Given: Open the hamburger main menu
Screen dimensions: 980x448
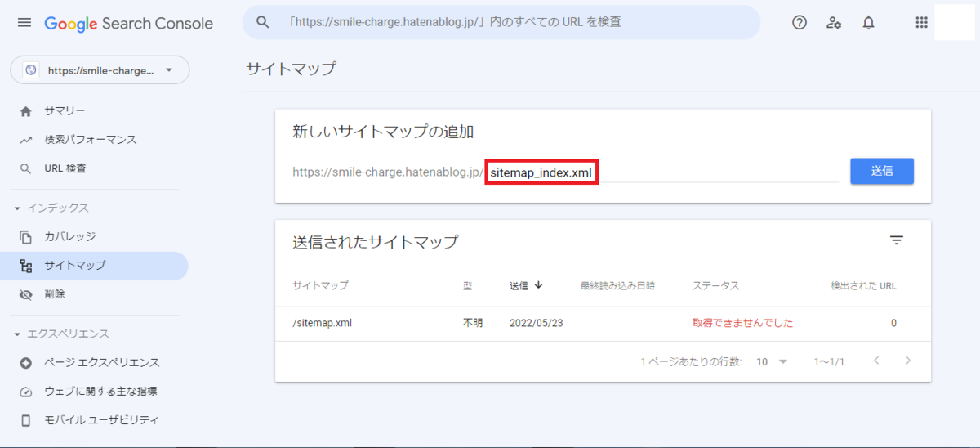Looking at the screenshot, I should click(24, 23).
